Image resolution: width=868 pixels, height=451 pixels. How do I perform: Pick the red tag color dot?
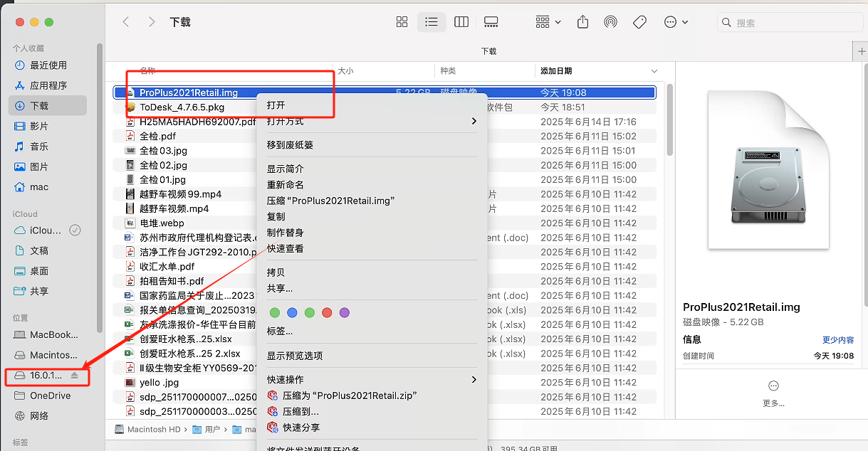[x=327, y=312]
